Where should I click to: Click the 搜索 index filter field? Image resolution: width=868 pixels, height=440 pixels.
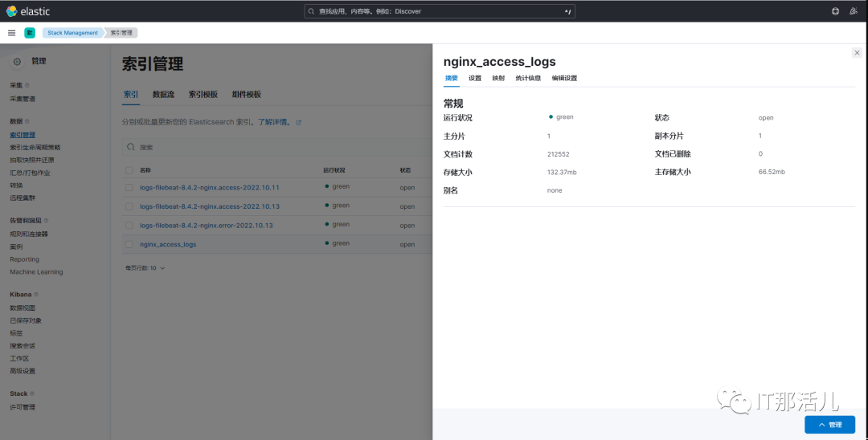click(x=276, y=147)
